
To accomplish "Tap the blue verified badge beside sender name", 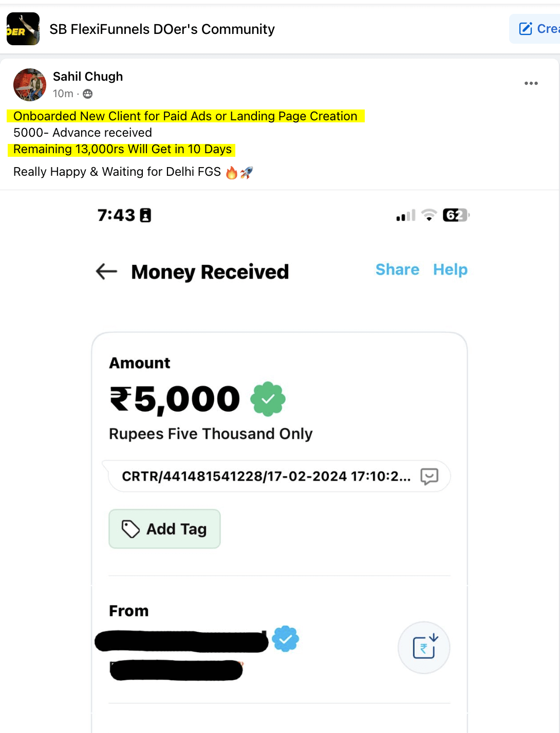I will pos(286,639).
